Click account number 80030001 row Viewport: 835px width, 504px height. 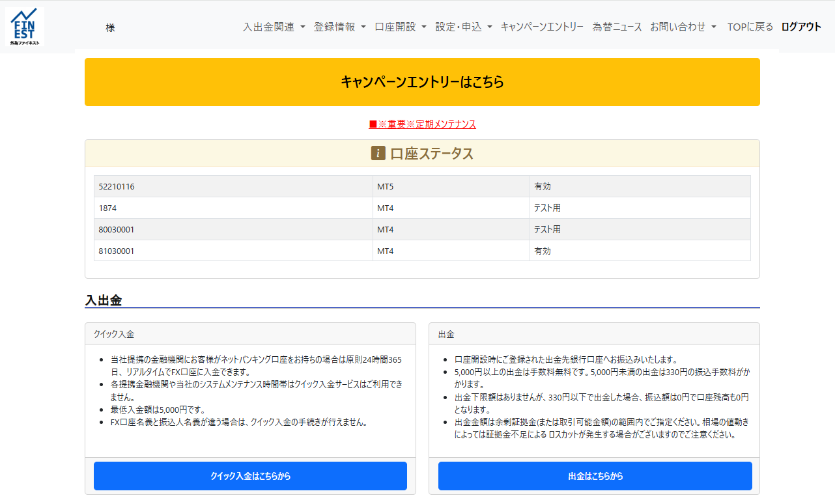117,229
